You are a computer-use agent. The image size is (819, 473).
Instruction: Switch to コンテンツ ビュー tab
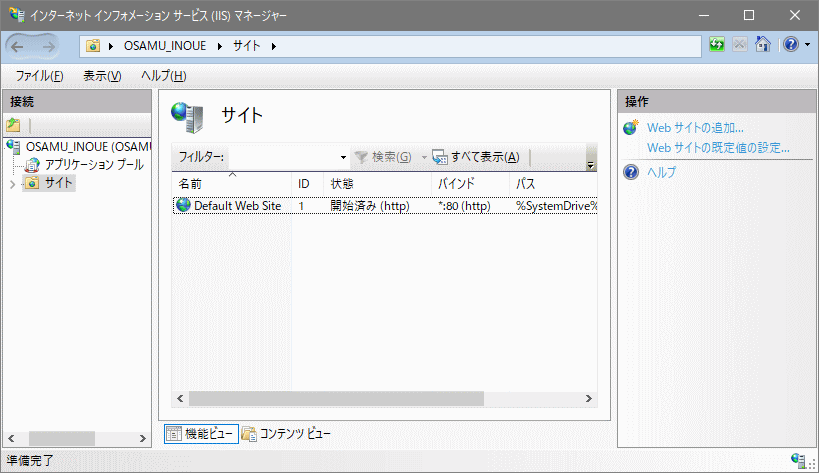286,434
